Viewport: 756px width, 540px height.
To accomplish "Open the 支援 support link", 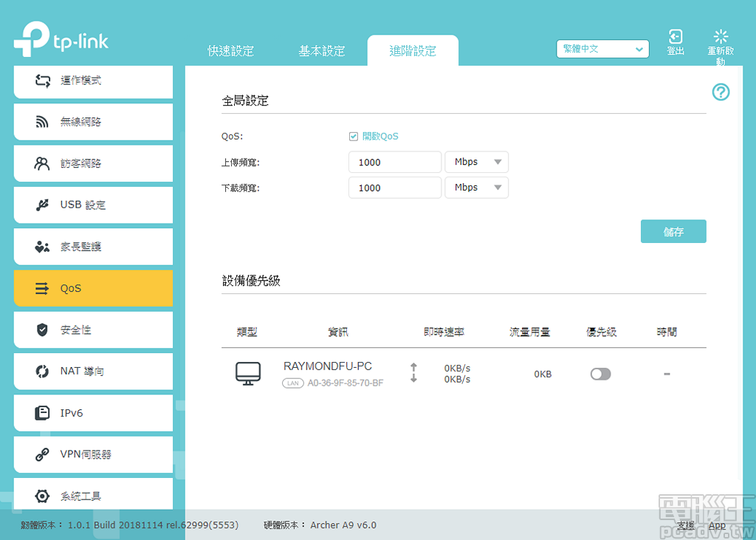I will tap(685, 525).
